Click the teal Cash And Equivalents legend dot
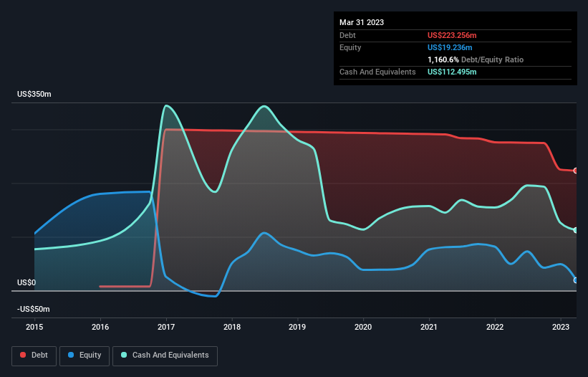 124,355
